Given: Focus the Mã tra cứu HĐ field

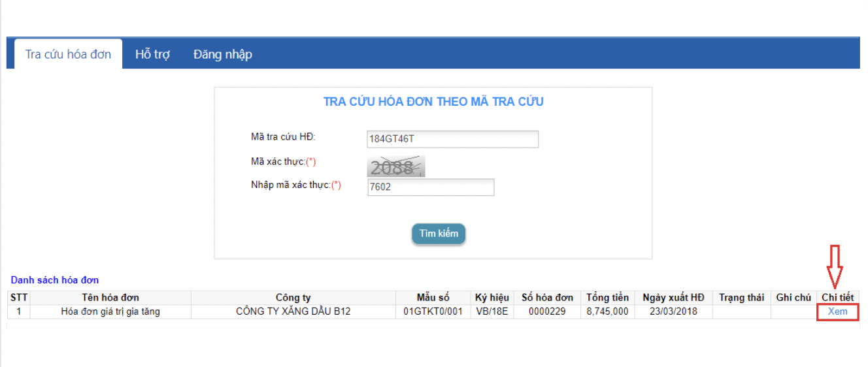Looking at the screenshot, I should [x=452, y=139].
